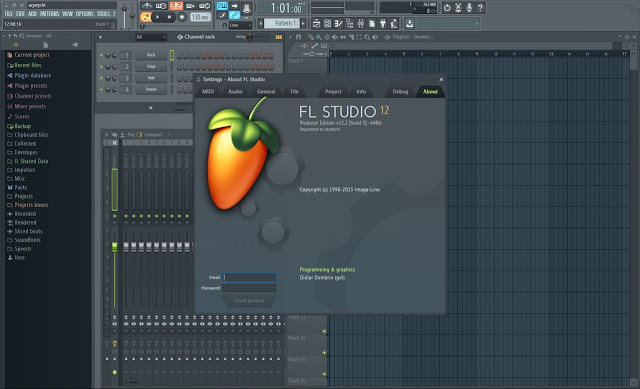Open the Snare channel button
640x389 pixels.
click(x=151, y=89)
